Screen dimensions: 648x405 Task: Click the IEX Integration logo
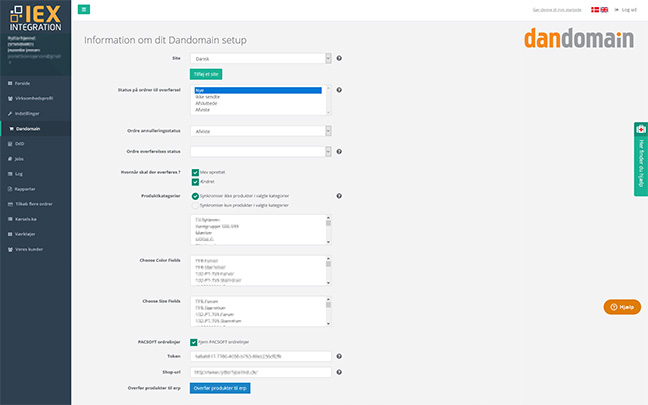36,18
